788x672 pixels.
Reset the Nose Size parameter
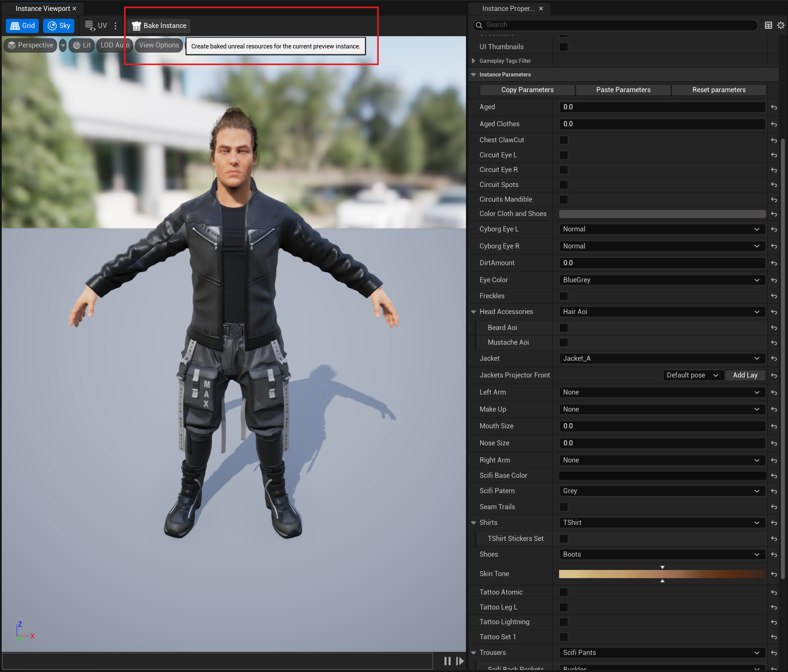[x=774, y=444]
